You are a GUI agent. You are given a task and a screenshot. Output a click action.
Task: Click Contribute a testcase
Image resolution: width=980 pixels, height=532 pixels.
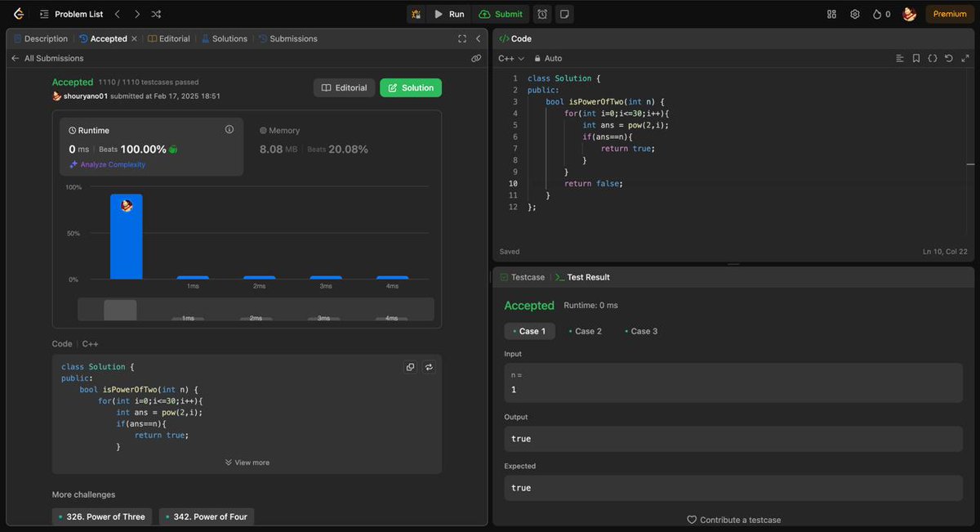click(x=733, y=520)
